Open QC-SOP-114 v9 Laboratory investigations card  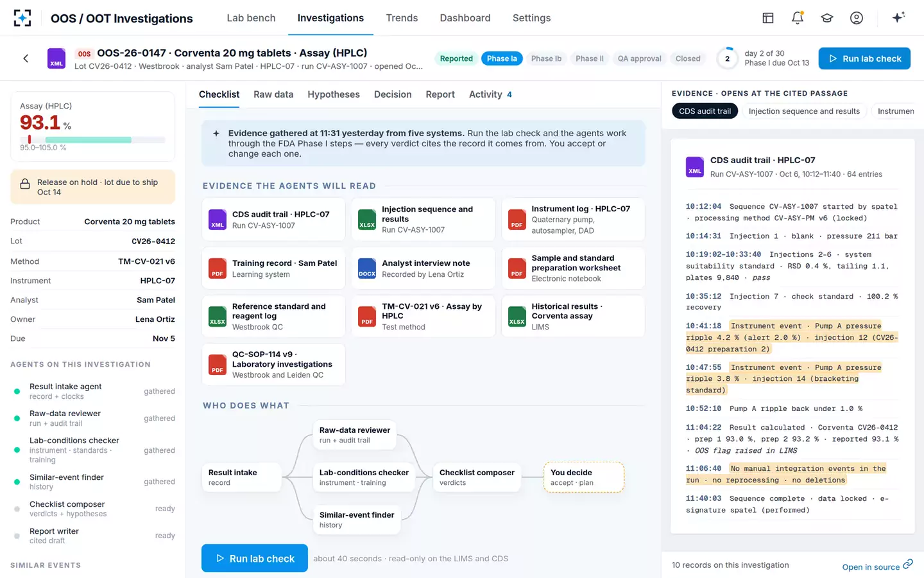click(273, 365)
